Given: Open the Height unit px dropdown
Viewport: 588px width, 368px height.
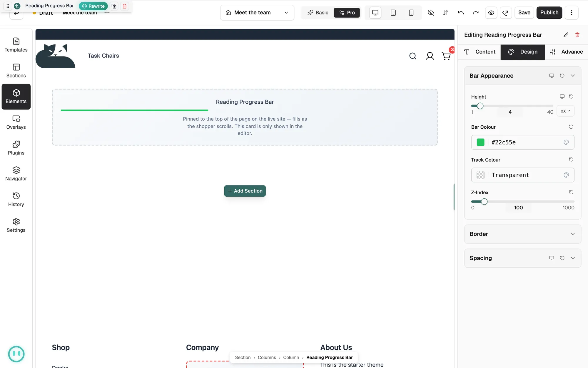Looking at the screenshot, I should point(565,111).
